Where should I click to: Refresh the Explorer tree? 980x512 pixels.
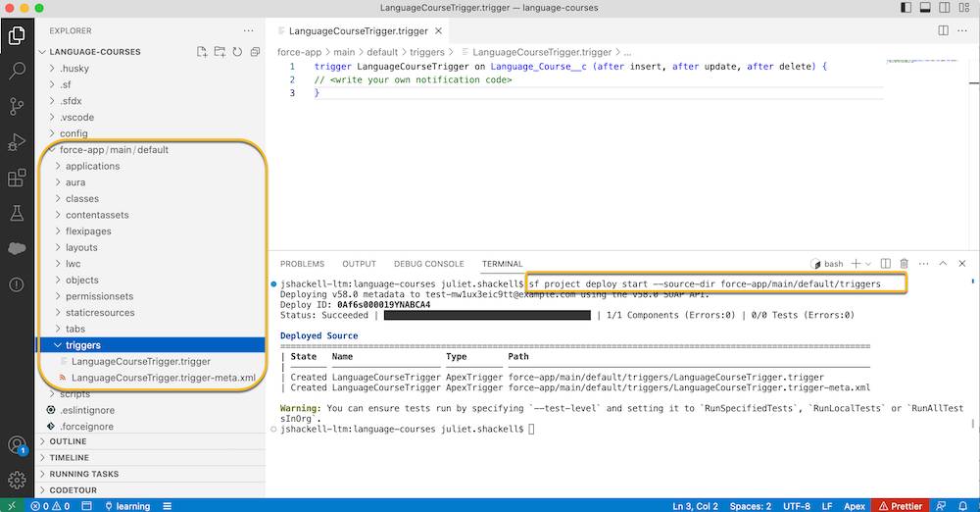coord(237,52)
